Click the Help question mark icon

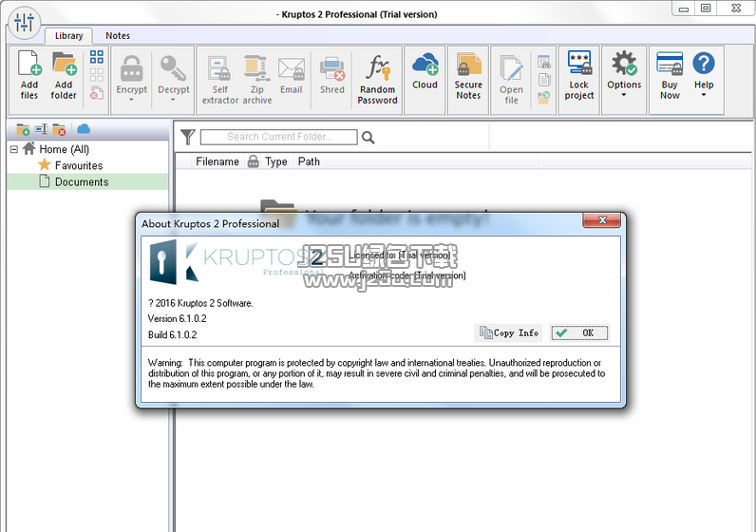[704, 64]
